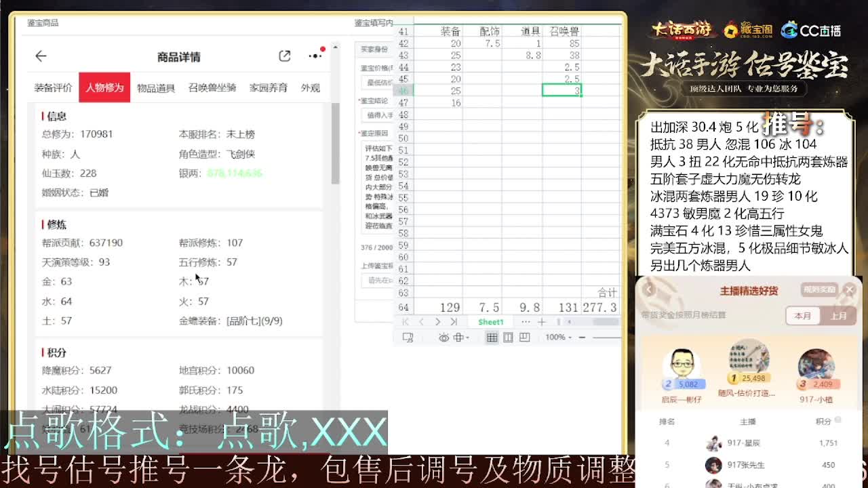The width and height of the screenshot is (868, 488).
Task: Click the 大话西游 game logo
Action: tap(682, 30)
